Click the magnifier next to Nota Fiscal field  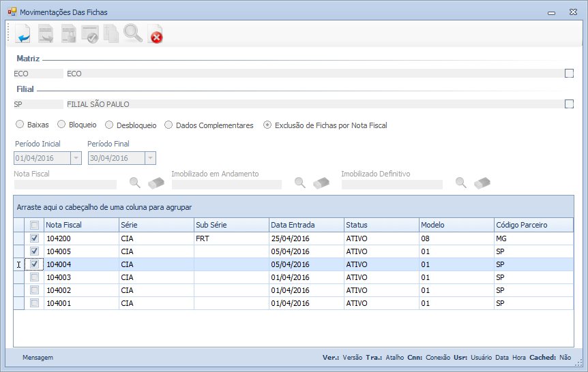click(x=135, y=183)
